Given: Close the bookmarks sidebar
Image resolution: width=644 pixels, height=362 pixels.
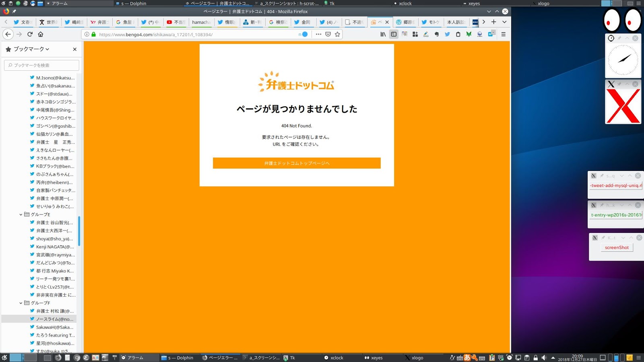Looking at the screenshot, I should pos(74,49).
